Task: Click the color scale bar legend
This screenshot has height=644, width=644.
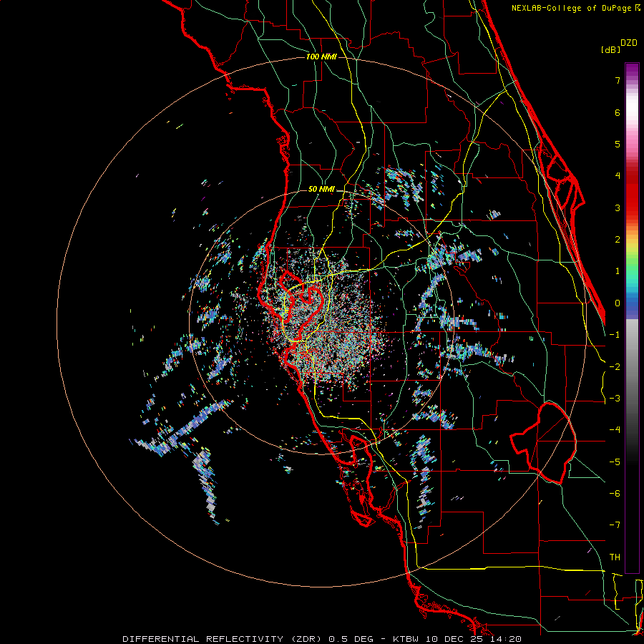Action: pos(632,318)
